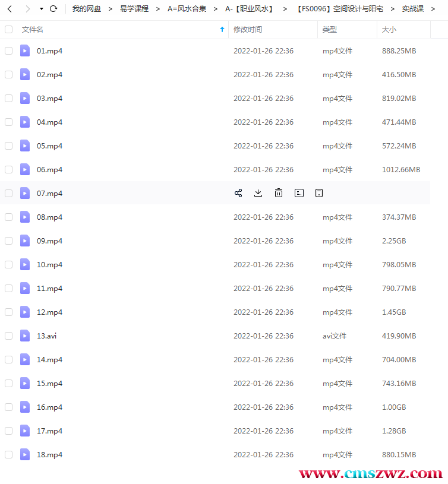The image size is (448, 484).
Task: Sort files by the 大小 column header
Action: point(389,29)
